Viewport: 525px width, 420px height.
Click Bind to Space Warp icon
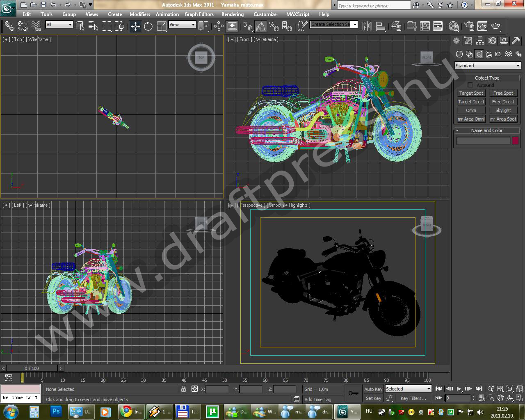point(36,26)
